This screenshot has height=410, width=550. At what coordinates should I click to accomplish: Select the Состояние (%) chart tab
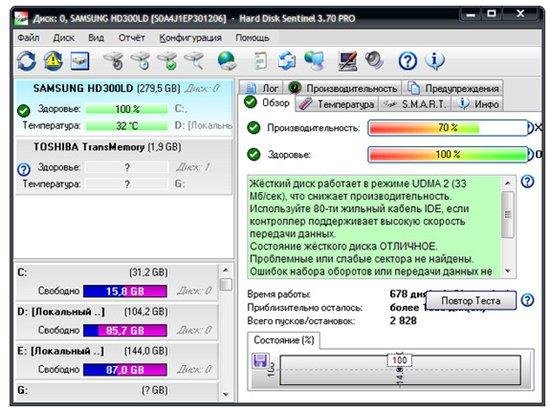[x=284, y=340]
